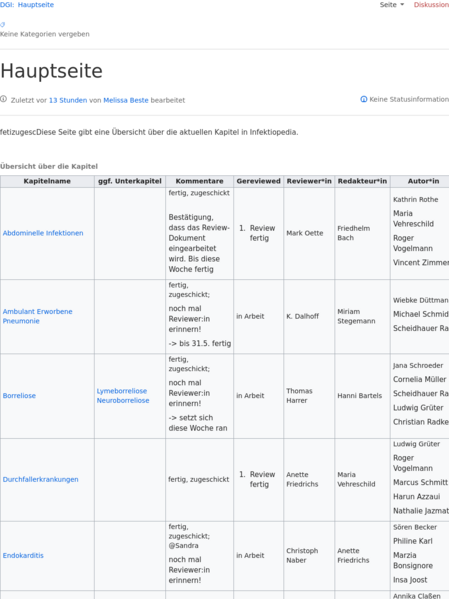Click the 'ggf. Unterkapitel' column header
This screenshot has height=599, width=449.
pyautogui.click(x=130, y=181)
